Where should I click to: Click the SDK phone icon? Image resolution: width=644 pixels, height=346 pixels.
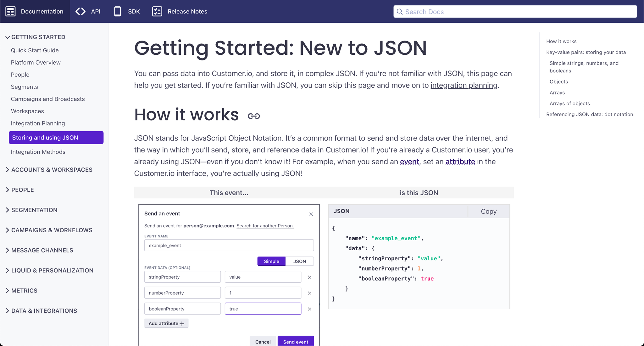(x=117, y=11)
